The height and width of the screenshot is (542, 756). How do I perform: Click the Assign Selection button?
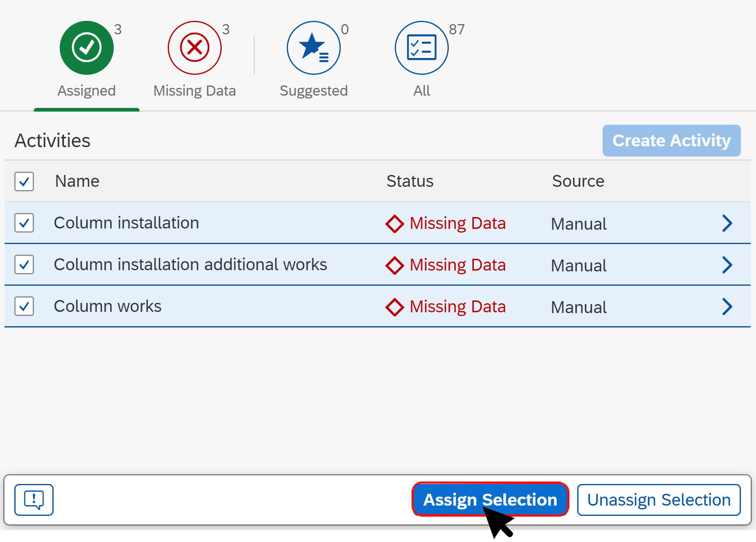click(491, 499)
